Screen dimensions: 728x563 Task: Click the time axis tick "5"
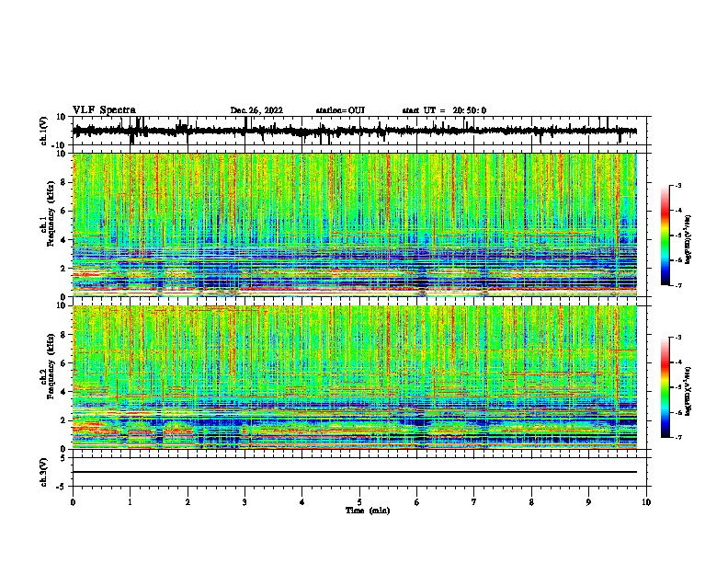point(359,502)
